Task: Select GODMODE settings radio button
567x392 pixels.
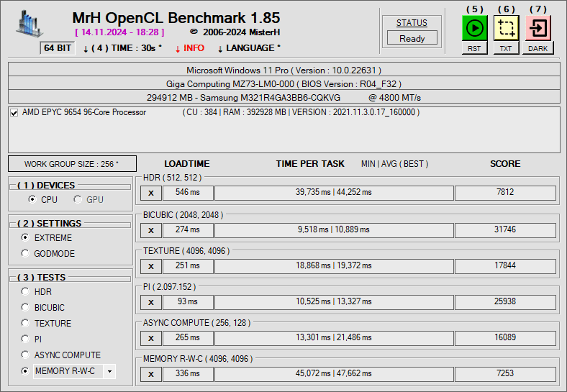Action: click(25, 253)
